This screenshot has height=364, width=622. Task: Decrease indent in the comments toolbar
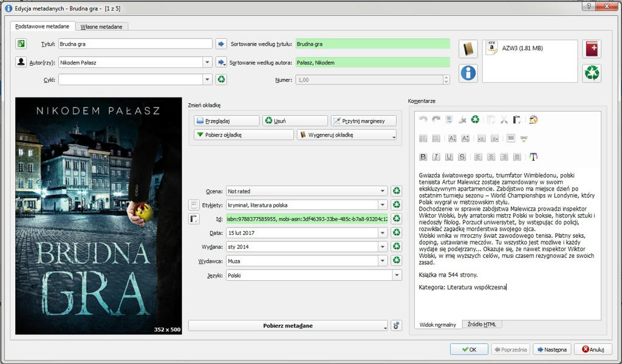point(494,138)
